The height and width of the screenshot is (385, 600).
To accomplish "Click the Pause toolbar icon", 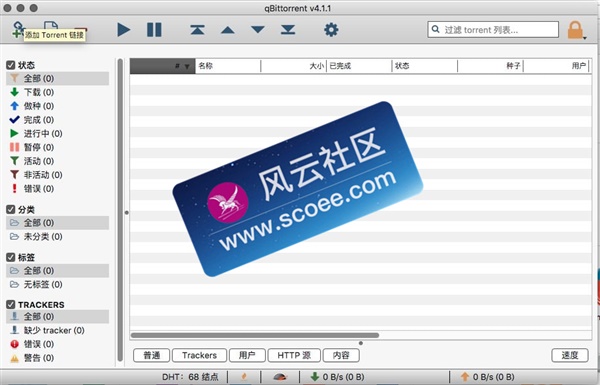I will 154,30.
